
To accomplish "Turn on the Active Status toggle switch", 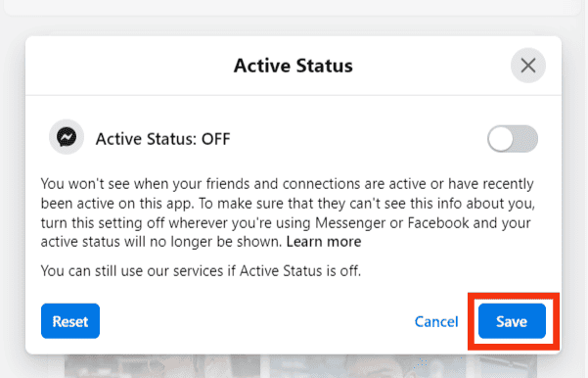I will [513, 138].
